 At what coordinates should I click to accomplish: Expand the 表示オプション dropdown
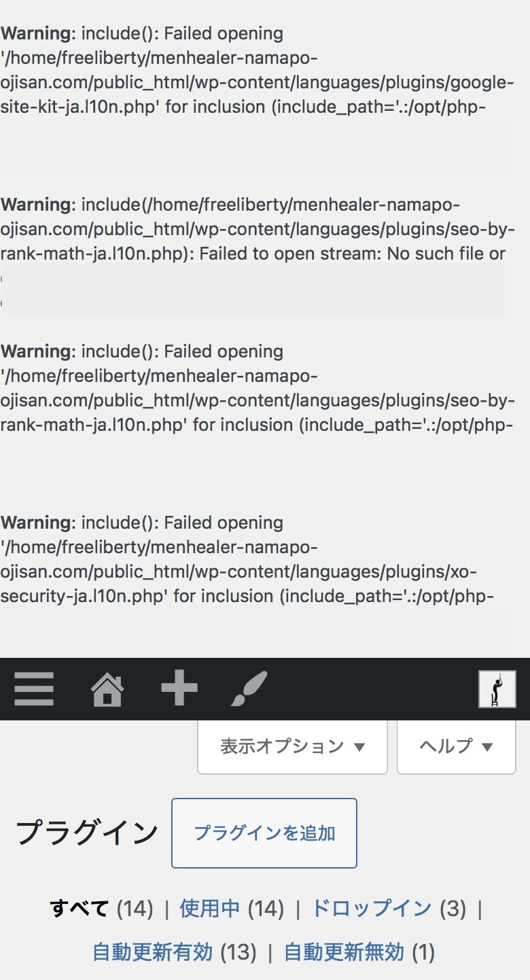(292, 746)
